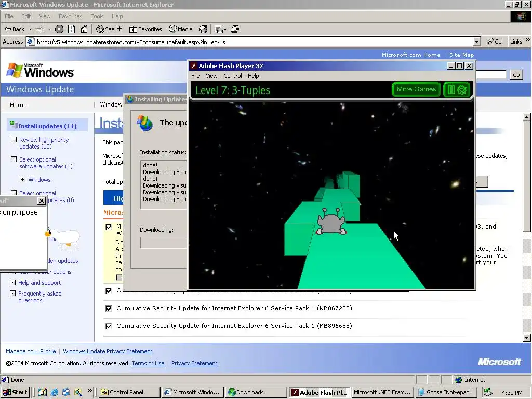The width and height of the screenshot is (532, 399).
Task: Open the Back history dropdown arrow
Action: pos(30,29)
